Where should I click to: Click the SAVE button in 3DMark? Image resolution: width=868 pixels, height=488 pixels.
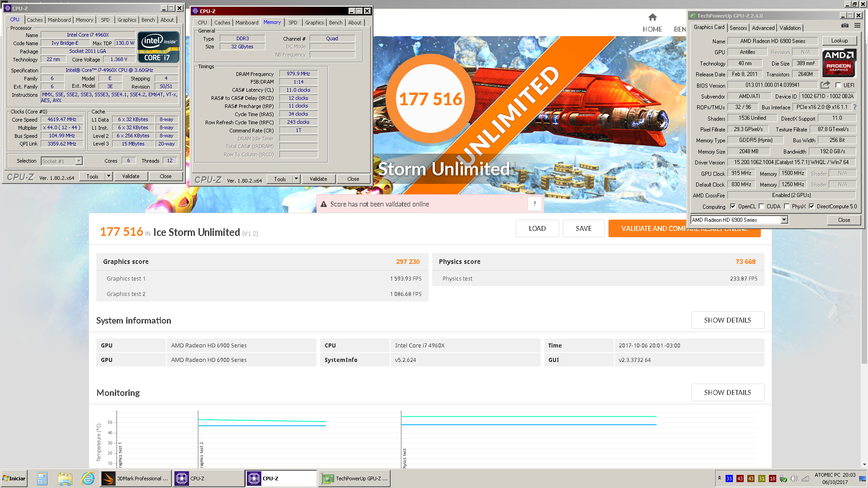[x=583, y=229]
